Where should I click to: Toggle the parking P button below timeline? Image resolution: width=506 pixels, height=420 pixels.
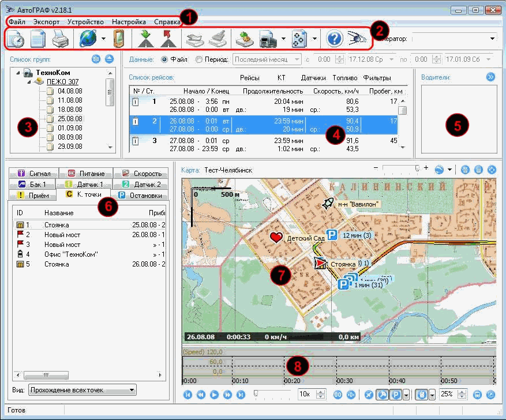pos(396,395)
